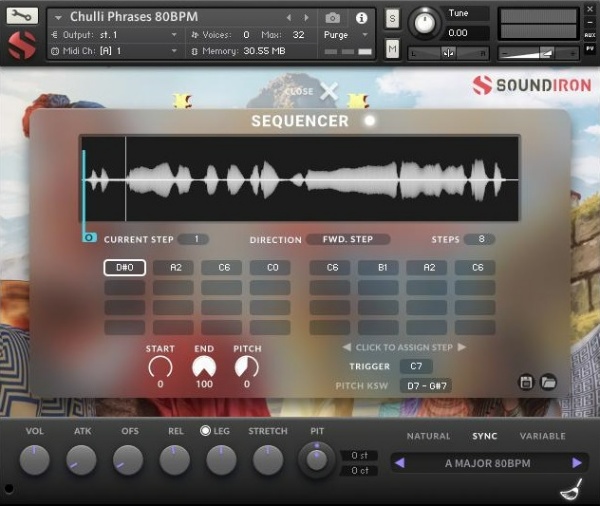Click the VOL knob
The height and width of the screenshot is (506, 600).
pos(34,459)
